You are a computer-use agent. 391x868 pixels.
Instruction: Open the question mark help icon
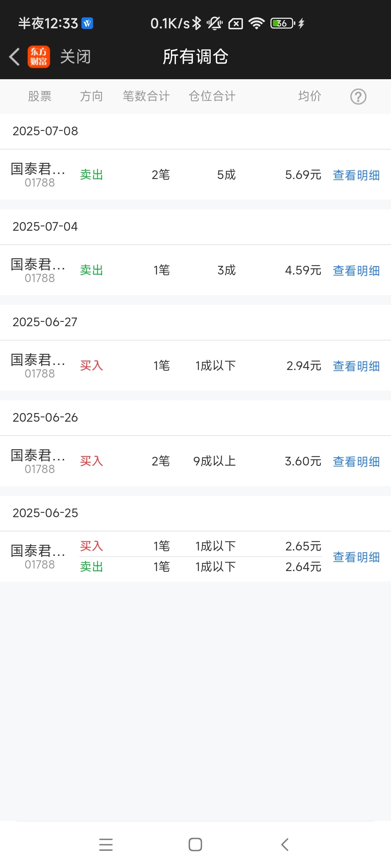(x=358, y=97)
